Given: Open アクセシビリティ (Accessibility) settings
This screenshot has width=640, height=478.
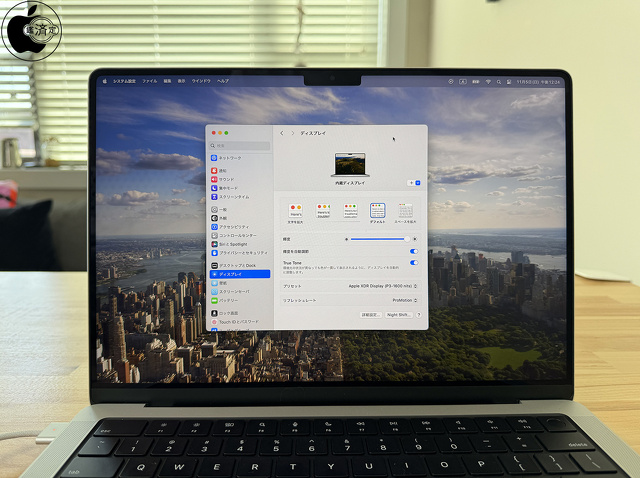Looking at the screenshot, I should [x=232, y=226].
